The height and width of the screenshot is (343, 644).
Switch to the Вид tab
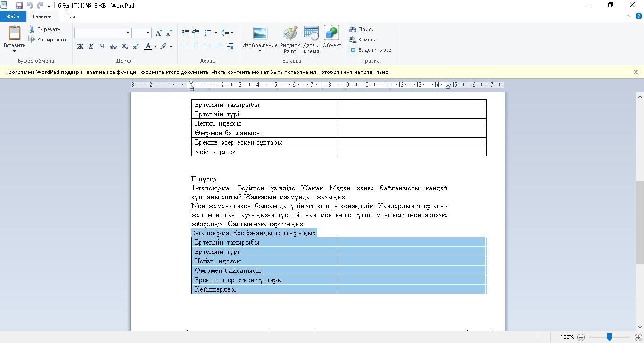pos(71,16)
